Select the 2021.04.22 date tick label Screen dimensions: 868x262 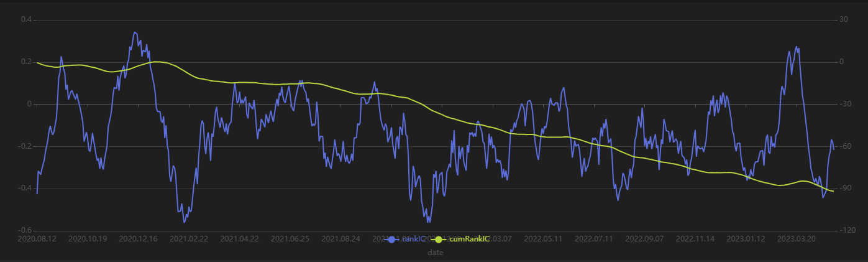coord(239,238)
